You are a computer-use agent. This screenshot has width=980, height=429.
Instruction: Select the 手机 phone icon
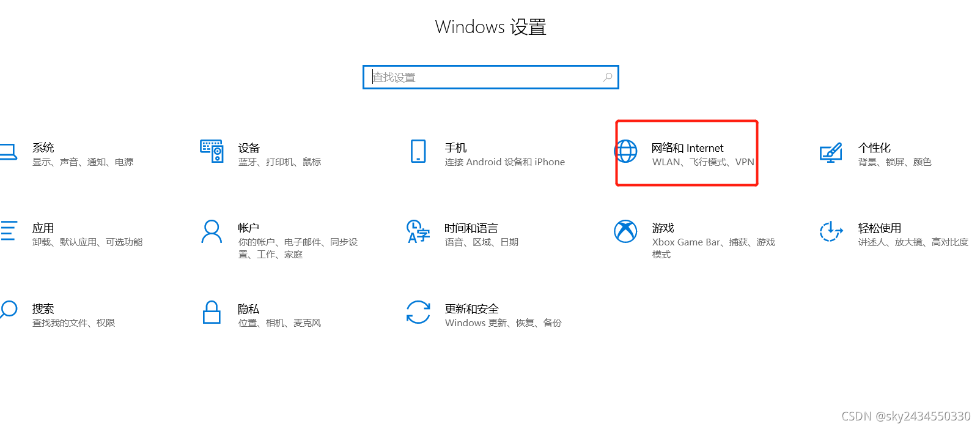418,151
